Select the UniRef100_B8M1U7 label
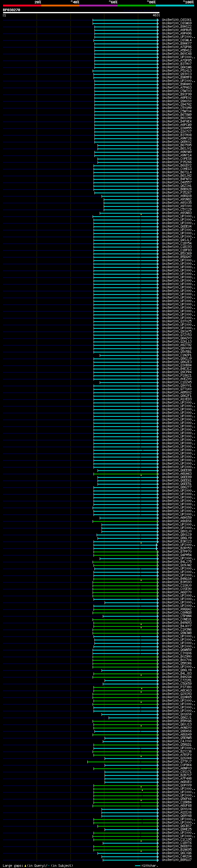 pos(177,860)
